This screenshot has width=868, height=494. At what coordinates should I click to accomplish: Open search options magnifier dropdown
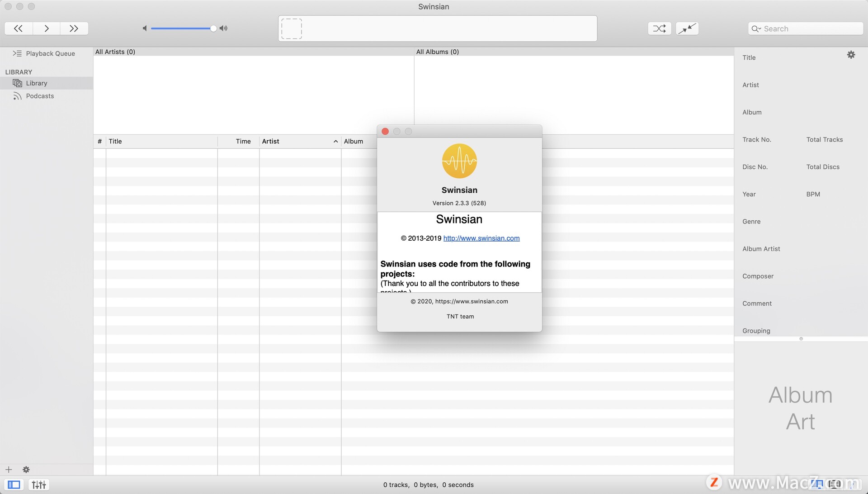click(756, 29)
